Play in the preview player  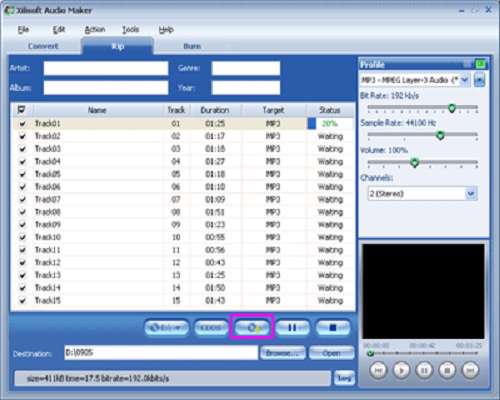click(401, 370)
